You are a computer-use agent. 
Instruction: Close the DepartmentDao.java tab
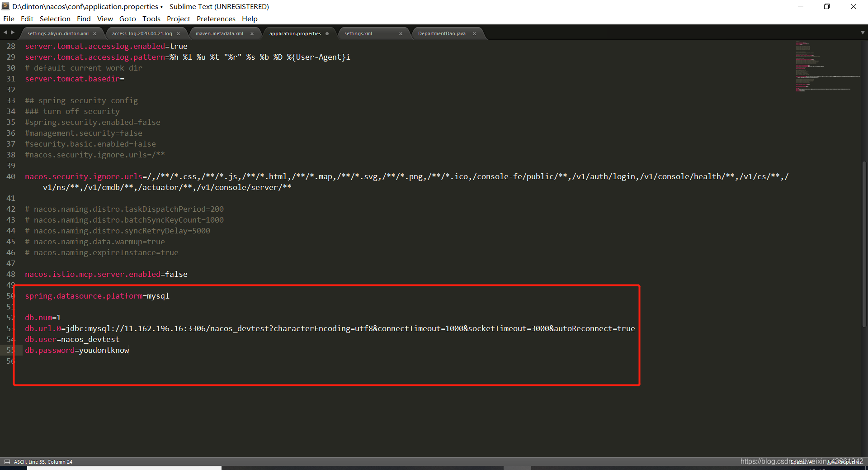tap(474, 33)
